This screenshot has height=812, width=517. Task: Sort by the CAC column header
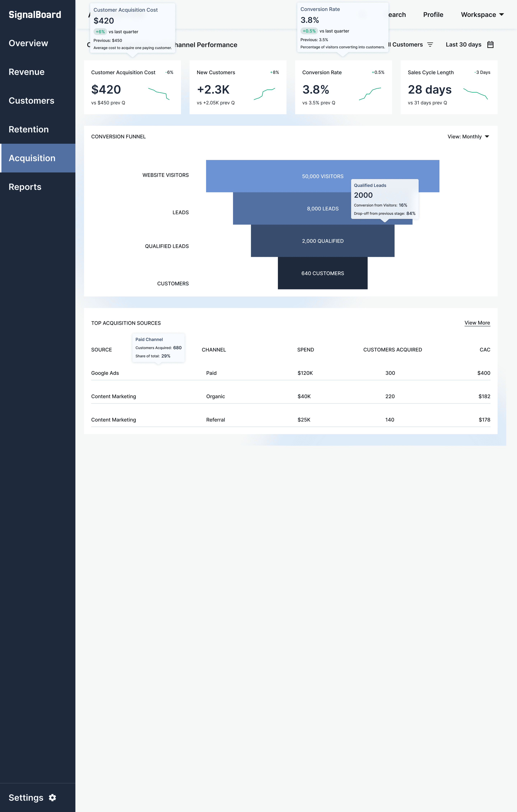tap(485, 350)
